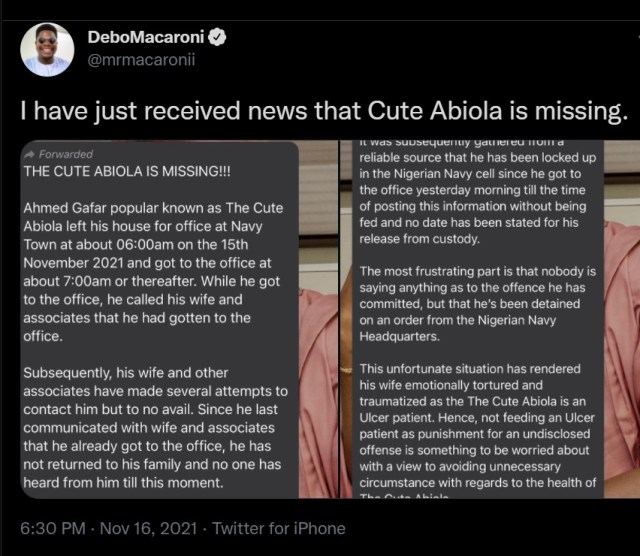Open the DeboMacaroni display name
640x556 pixels.
[144, 37]
